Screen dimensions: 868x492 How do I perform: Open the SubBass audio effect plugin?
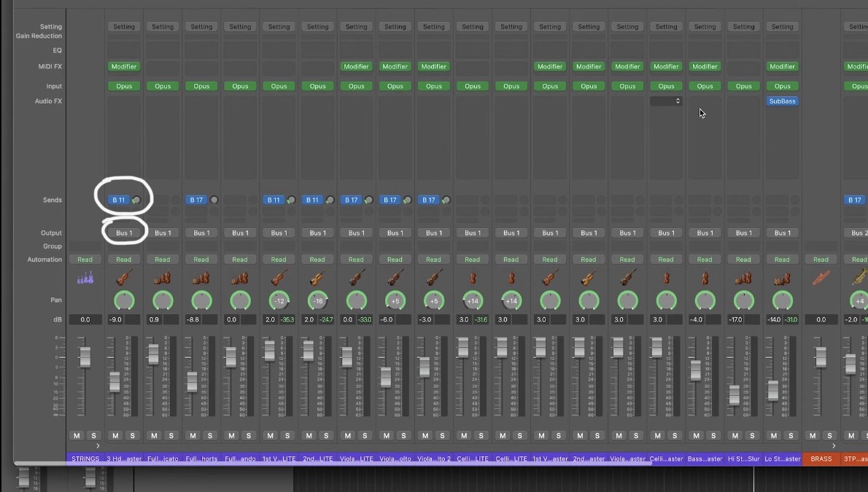coord(782,101)
